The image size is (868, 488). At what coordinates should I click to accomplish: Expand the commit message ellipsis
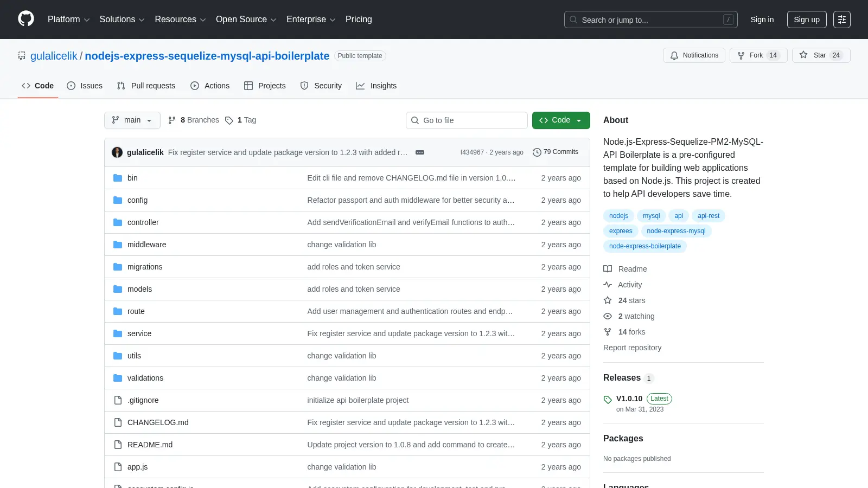[420, 152]
